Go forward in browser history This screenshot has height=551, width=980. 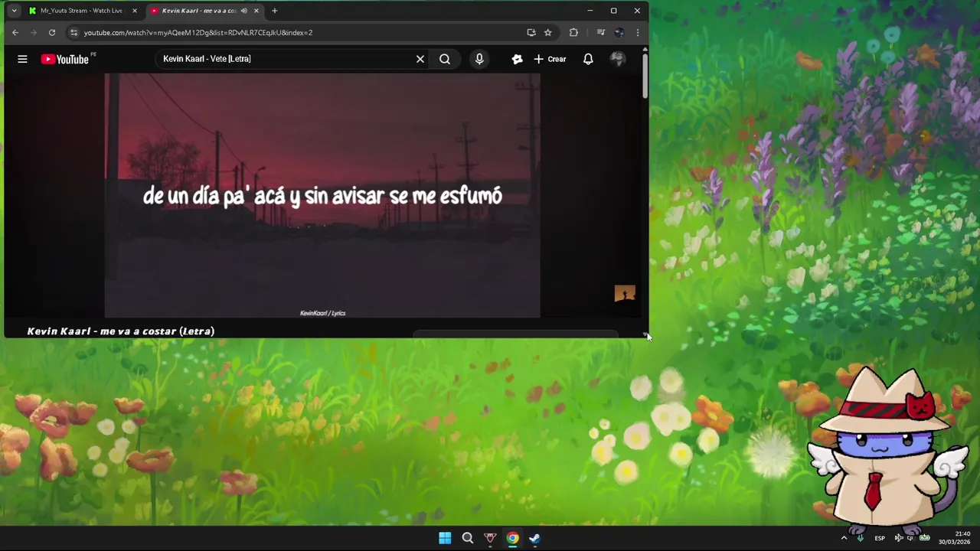tap(34, 32)
